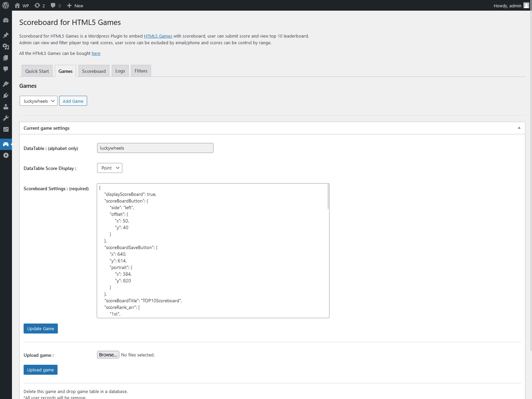The width and height of the screenshot is (532, 399).
Task: Follow the HTML5 Games link
Action: click(158, 36)
